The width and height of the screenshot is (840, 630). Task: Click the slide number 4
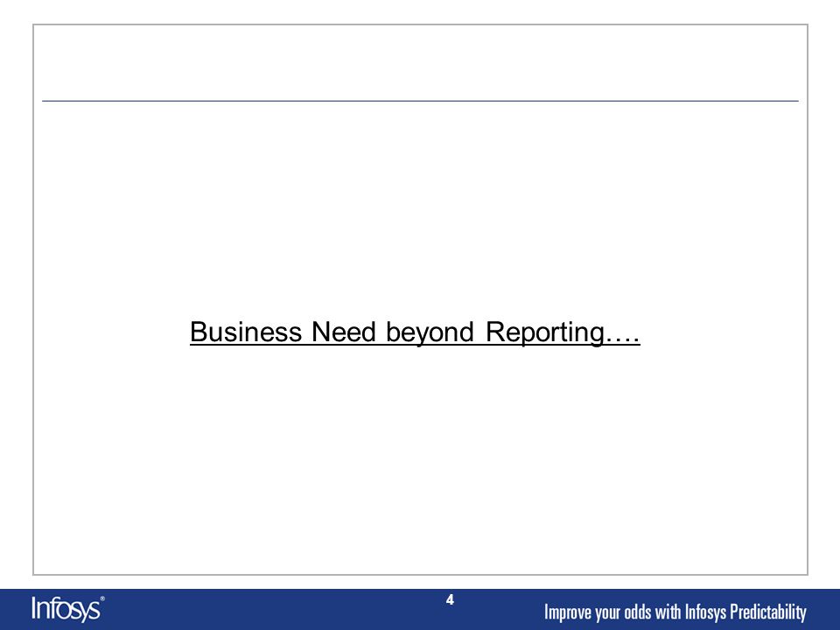450,600
